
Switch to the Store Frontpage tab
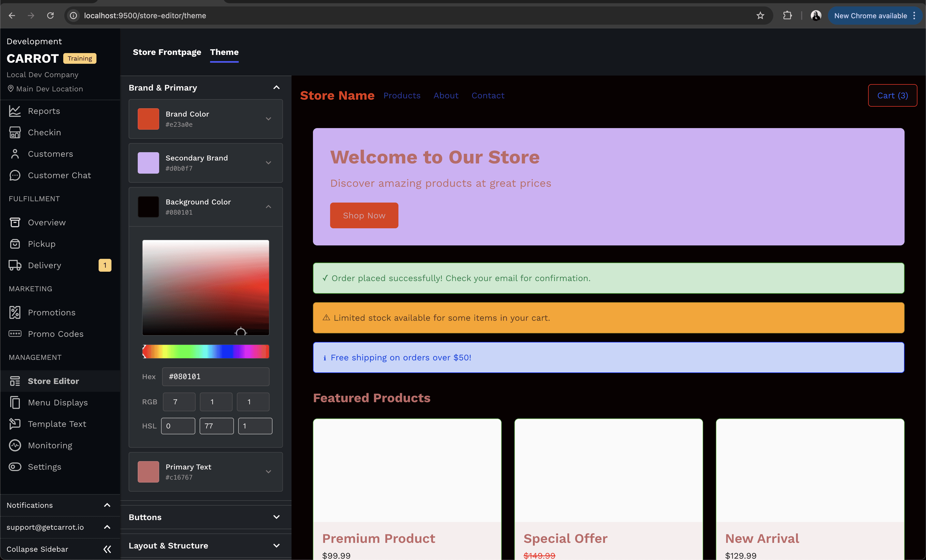(167, 52)
